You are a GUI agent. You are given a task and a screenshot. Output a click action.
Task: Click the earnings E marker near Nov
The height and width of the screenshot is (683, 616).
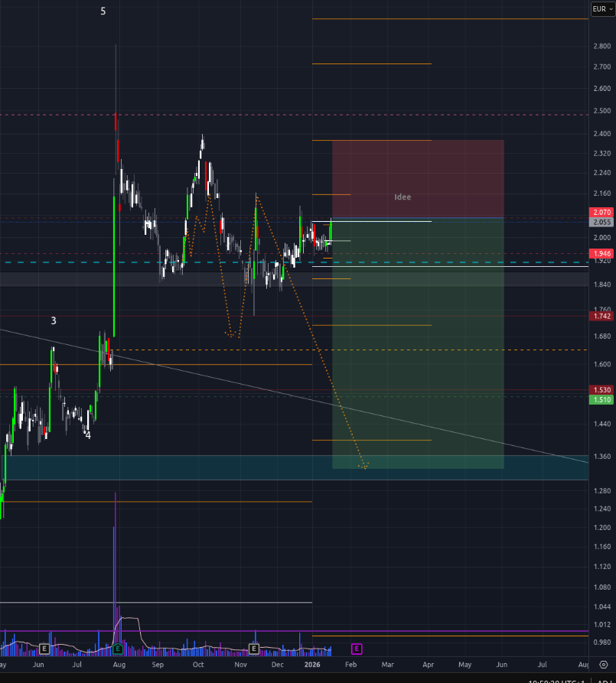click(x=254, y=649)
